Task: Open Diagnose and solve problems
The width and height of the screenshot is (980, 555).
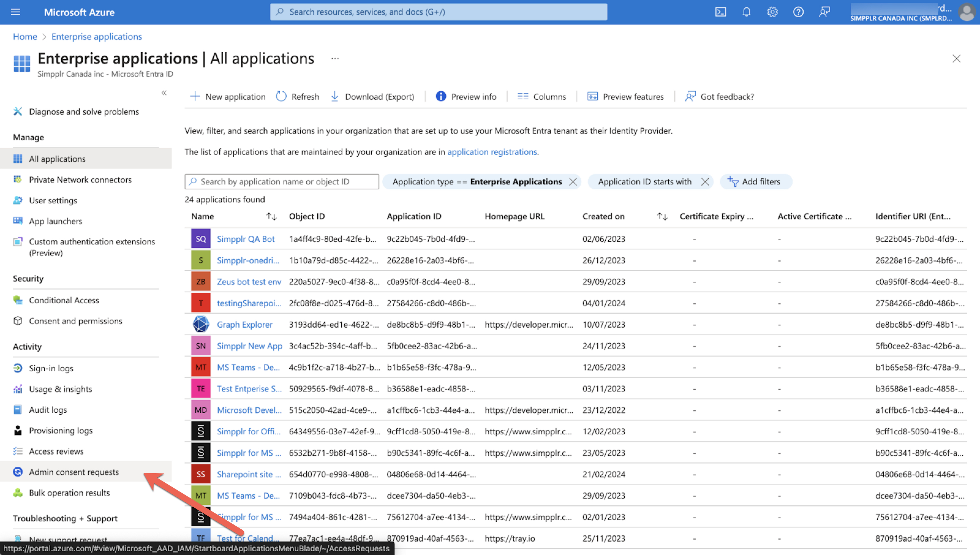Action: pyautogui.click(x=84, y=111)
